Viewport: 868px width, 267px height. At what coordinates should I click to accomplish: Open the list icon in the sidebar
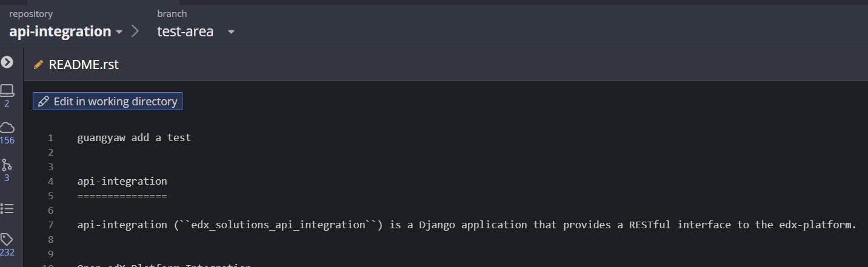click(7, 208)
